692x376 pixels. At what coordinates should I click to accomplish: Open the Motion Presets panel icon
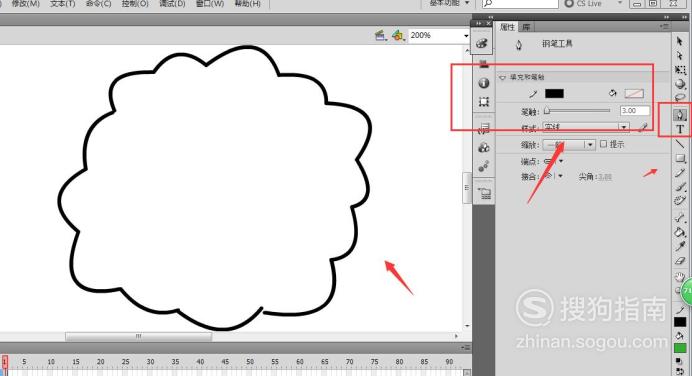coord(484,166)
